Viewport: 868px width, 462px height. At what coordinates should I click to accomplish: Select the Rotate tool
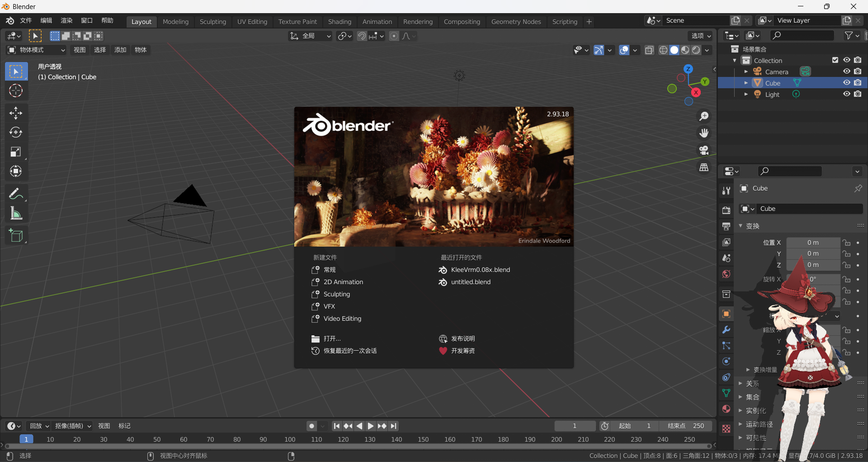click(16, 132)
